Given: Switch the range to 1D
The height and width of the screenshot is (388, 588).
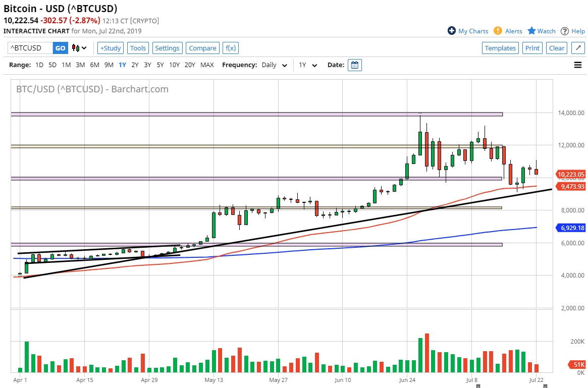Looking at the screenshot, I should coord(39,65).
